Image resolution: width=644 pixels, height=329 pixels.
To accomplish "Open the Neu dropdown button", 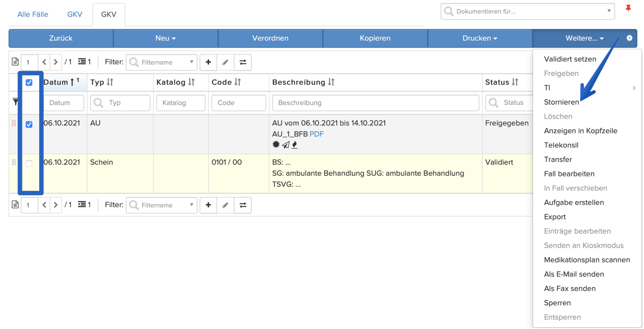I will coord(165,38).
